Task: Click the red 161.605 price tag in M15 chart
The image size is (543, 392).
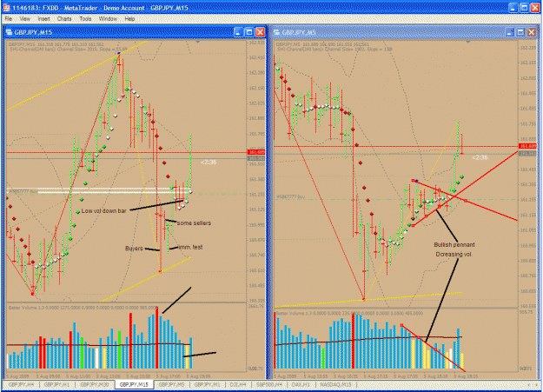Action: pos(256,152)
